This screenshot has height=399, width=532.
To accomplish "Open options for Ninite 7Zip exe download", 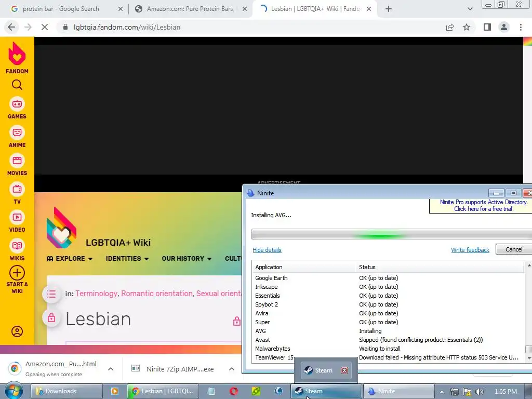I will (x=231, y=369).
